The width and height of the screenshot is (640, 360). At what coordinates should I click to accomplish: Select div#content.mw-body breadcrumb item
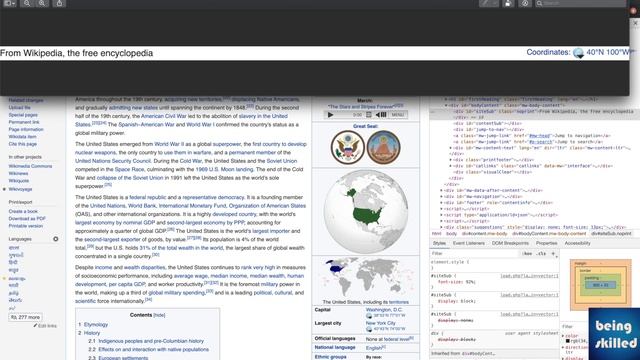point(484,234)
